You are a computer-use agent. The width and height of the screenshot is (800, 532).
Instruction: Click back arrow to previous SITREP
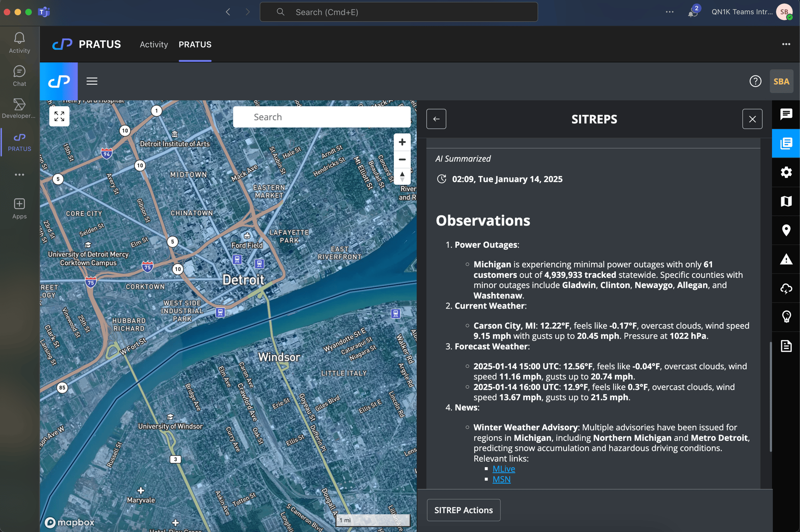(436, 118)
